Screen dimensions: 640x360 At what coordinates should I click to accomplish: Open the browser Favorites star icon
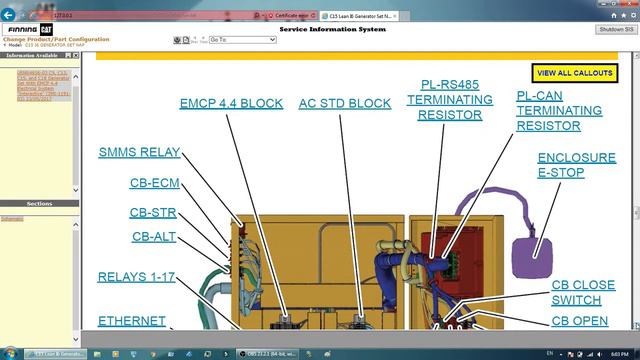[624, 16]
